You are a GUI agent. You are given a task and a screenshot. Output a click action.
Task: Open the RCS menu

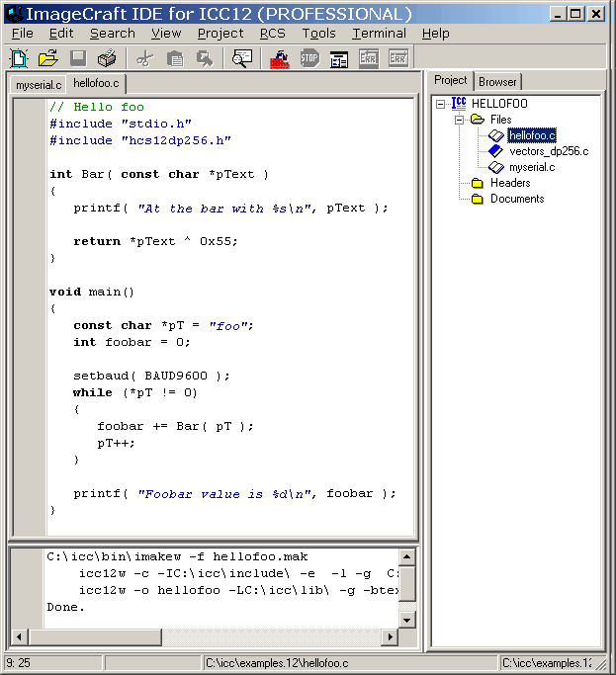(x=272, y=34)
